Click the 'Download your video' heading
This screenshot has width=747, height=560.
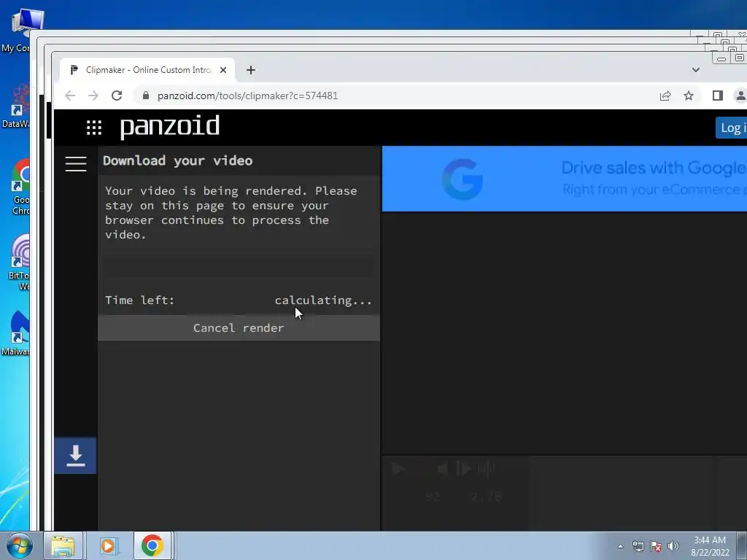(178, 161)
